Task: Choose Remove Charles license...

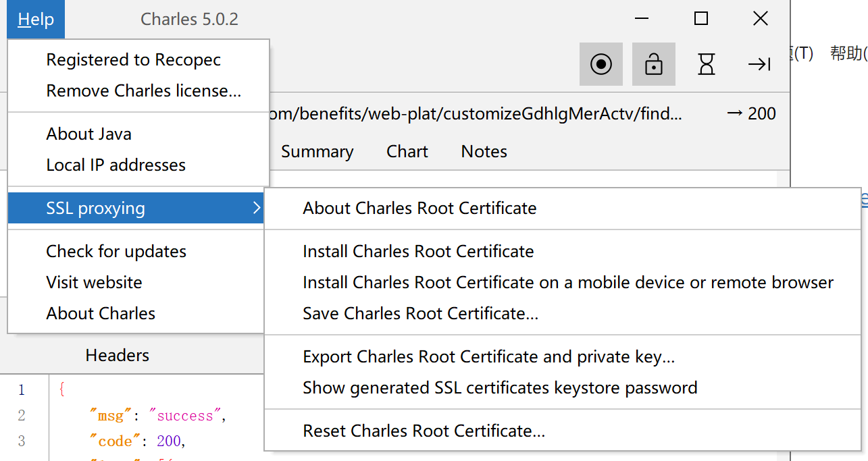Action: coord(138,90)
